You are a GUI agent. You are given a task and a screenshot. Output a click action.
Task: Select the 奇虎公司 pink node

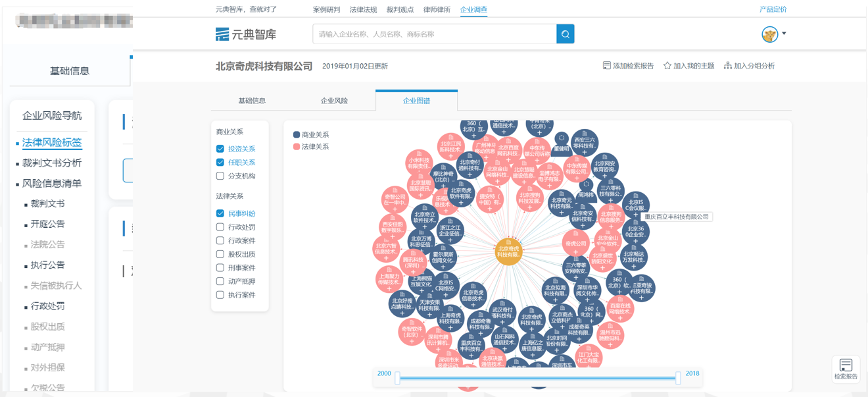click(576, 243)
